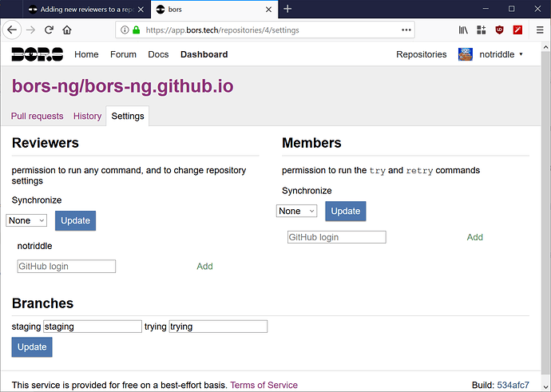Open the Firefox library icon
This screenshot has height=392, width=551.
tap(463, 30)
